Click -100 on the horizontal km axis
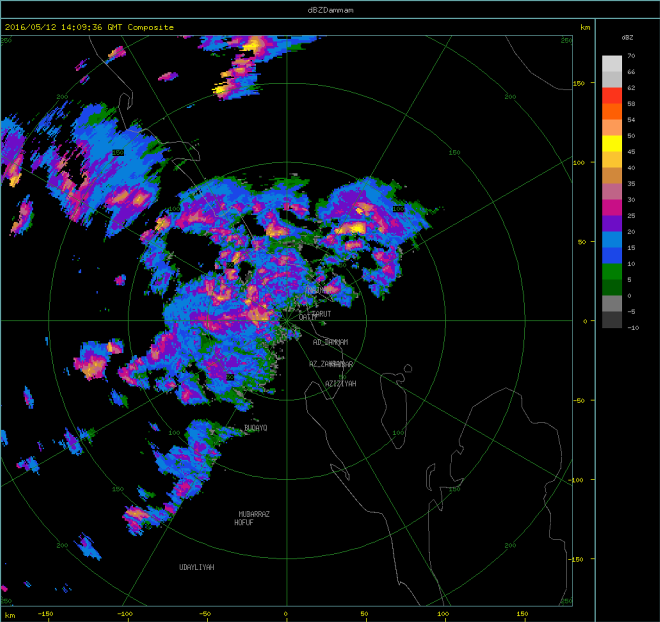The image size is (660, 622). coord(125,614)
